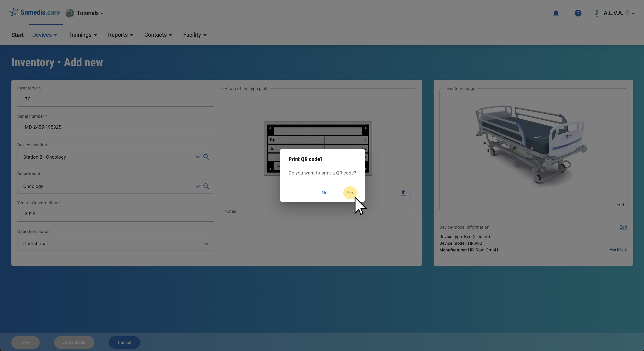Confirm QR code printing with Yes
Screen dimensions: 644x351
point(350,193)
